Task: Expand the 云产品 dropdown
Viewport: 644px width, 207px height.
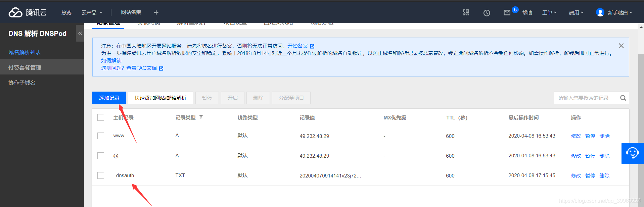Action: [92, 12]
